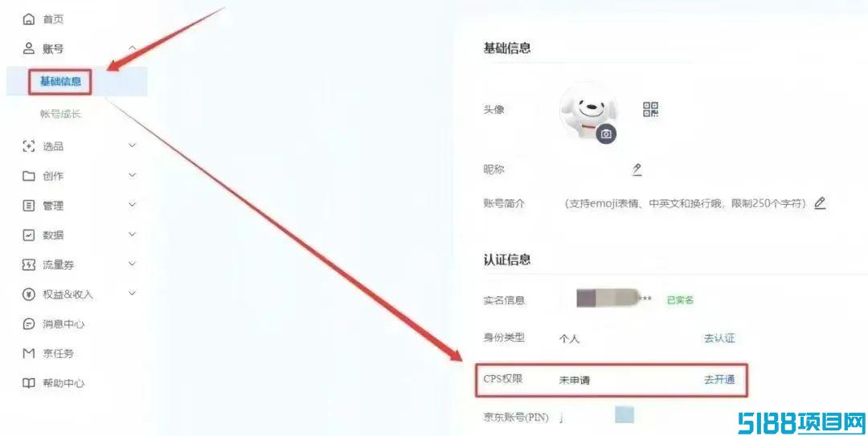
Task: Click the 帮助中心 book icon
Action: 28,383
